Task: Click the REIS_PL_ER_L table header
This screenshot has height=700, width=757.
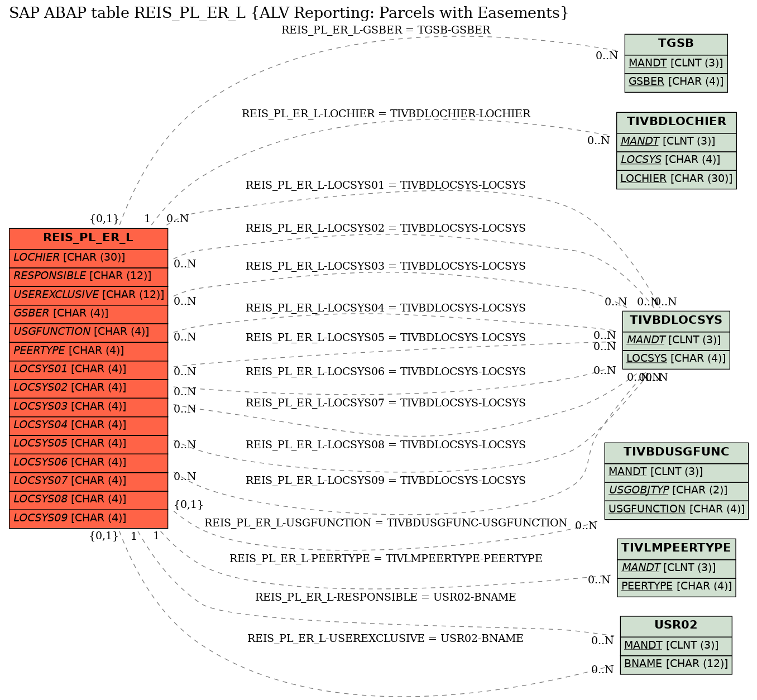Action: click(x=88, y=238)
